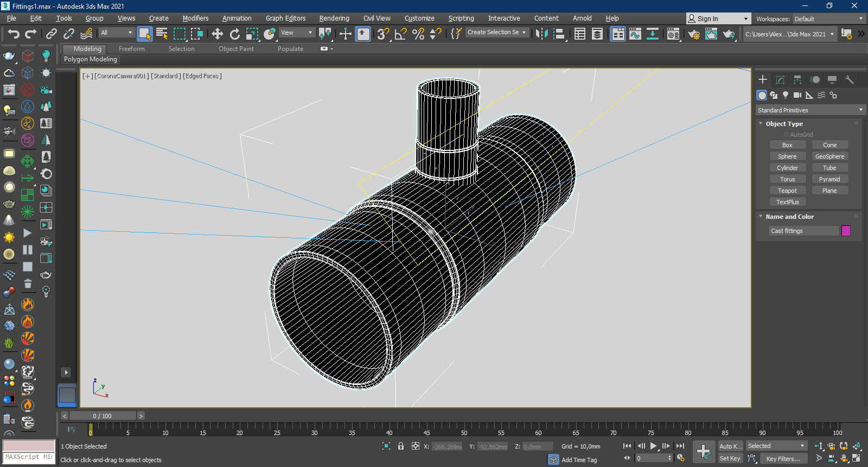Toggle the AutoGrid checkbox
The width and height of the screenshot is (868, 467).
pyautogui.click(x=786, y=135)
